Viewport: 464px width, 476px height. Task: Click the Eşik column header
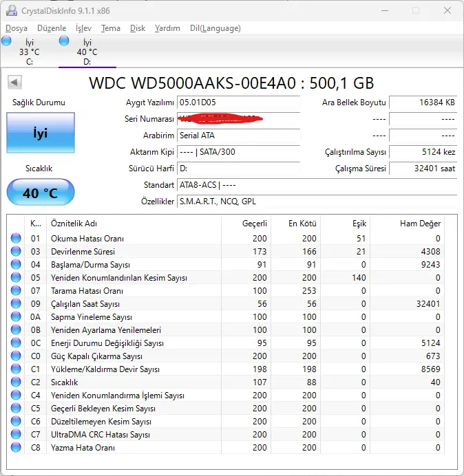(345, 224)
